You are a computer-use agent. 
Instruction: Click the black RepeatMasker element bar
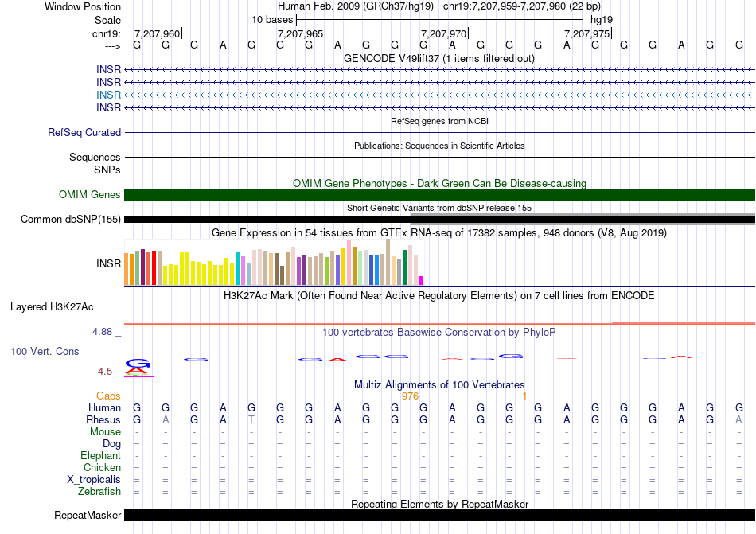tap(439, 516)
